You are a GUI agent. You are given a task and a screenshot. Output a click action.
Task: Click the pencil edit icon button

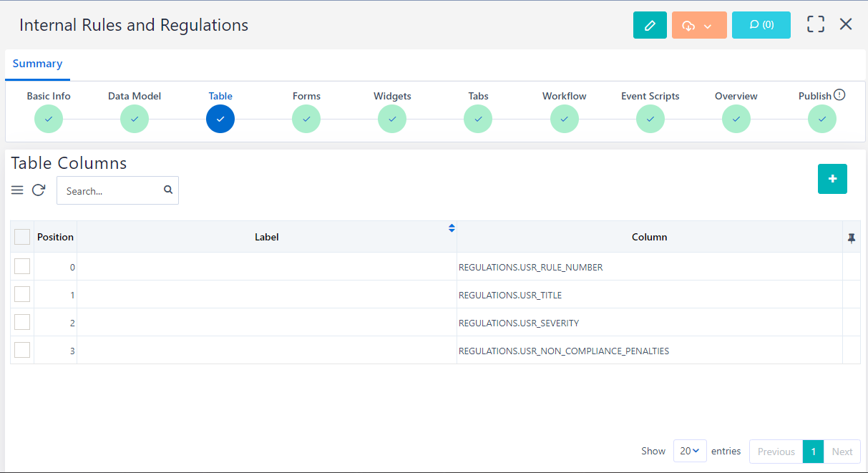tap(650, 25)
